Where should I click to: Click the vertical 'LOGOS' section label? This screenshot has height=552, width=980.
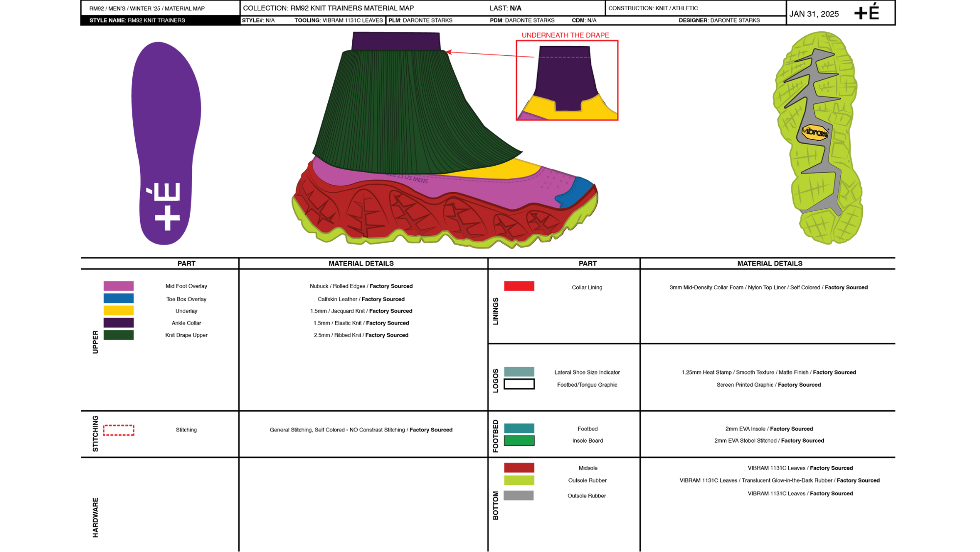(496, 381)
